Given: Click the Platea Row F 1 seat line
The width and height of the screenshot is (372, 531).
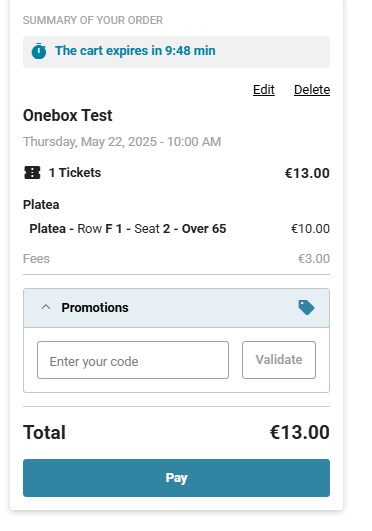Looking at the screenshot, I should [128, 229].
